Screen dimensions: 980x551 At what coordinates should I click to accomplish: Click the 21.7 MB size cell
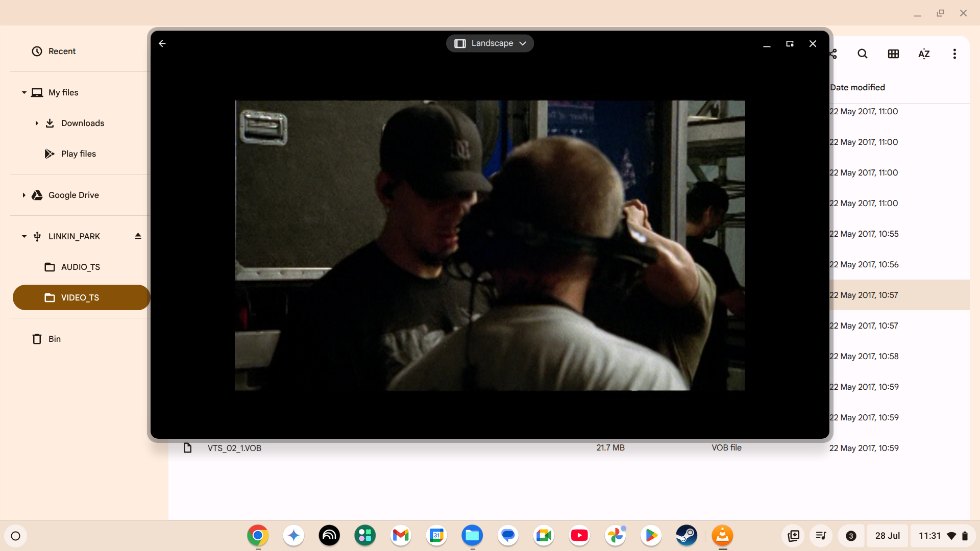tap(610, 447)
